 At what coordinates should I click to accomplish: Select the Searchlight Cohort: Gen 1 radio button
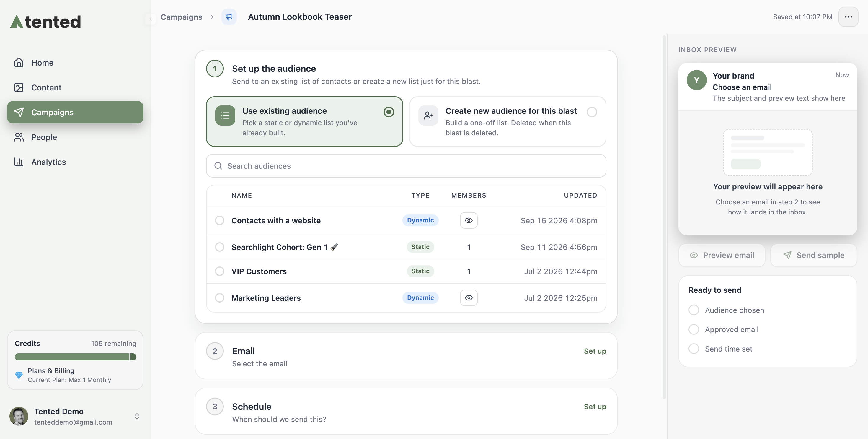coord(219,247)
